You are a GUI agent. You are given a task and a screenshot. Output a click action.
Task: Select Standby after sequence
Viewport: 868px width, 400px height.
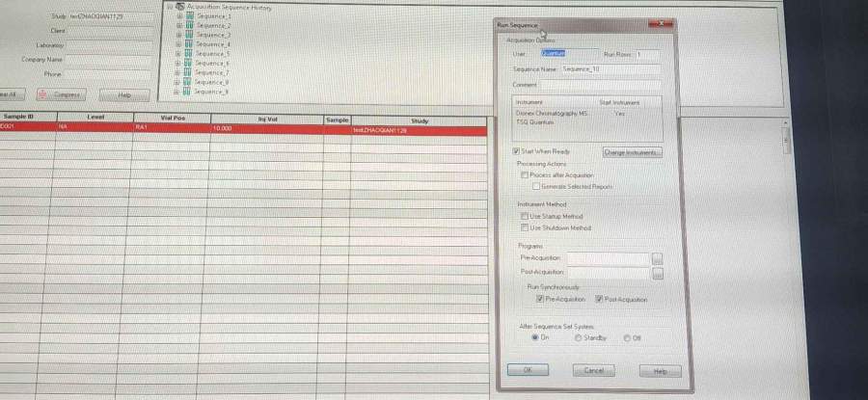tap(578, 337)
